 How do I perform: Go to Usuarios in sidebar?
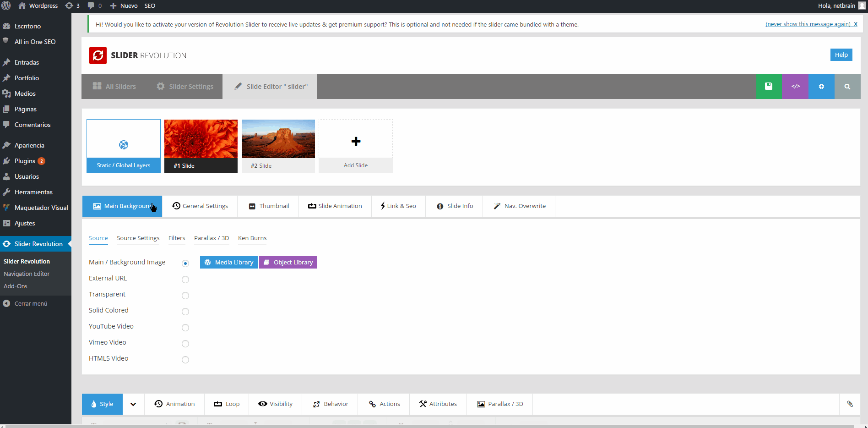coord(27,176)
